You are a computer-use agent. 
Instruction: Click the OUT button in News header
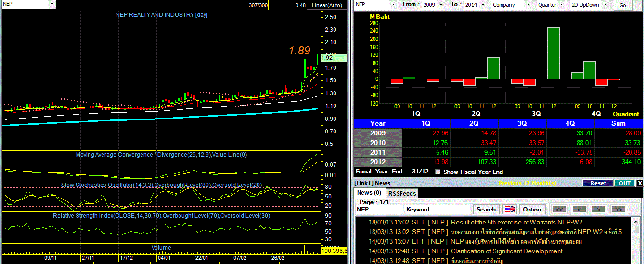click(625, 183)
